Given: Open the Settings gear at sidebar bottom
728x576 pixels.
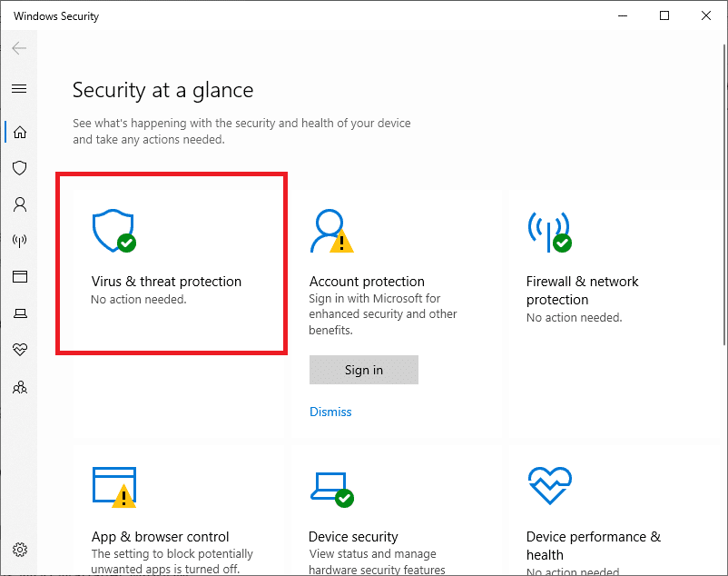Looking at the screenshot, I should (20, 550).
